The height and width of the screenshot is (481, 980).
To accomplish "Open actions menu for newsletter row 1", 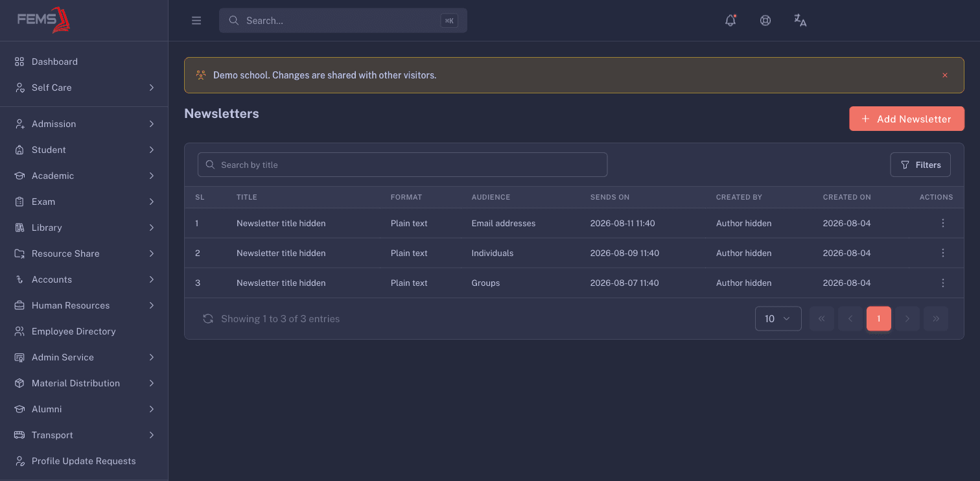I will pyautogui.click(x=942, y=223).
